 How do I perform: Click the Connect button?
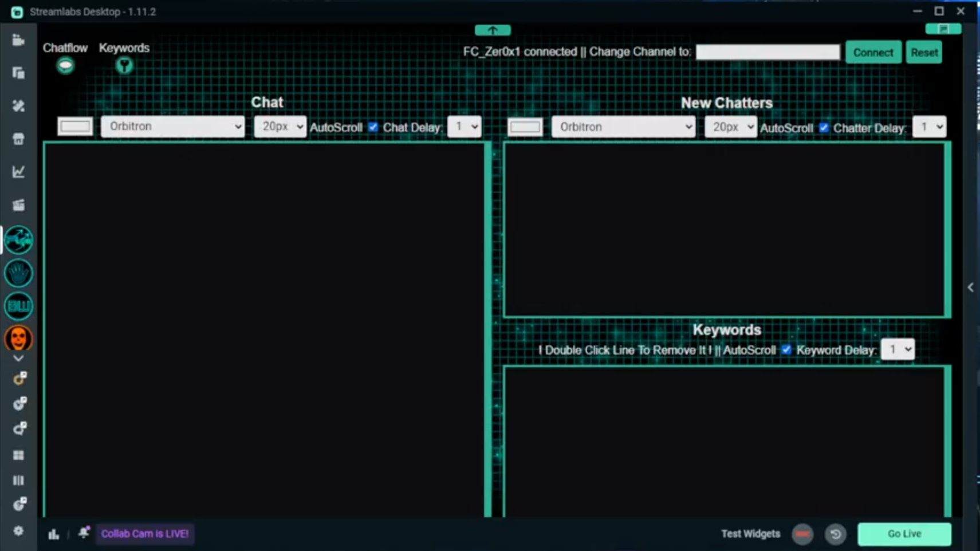coord(873,52)
